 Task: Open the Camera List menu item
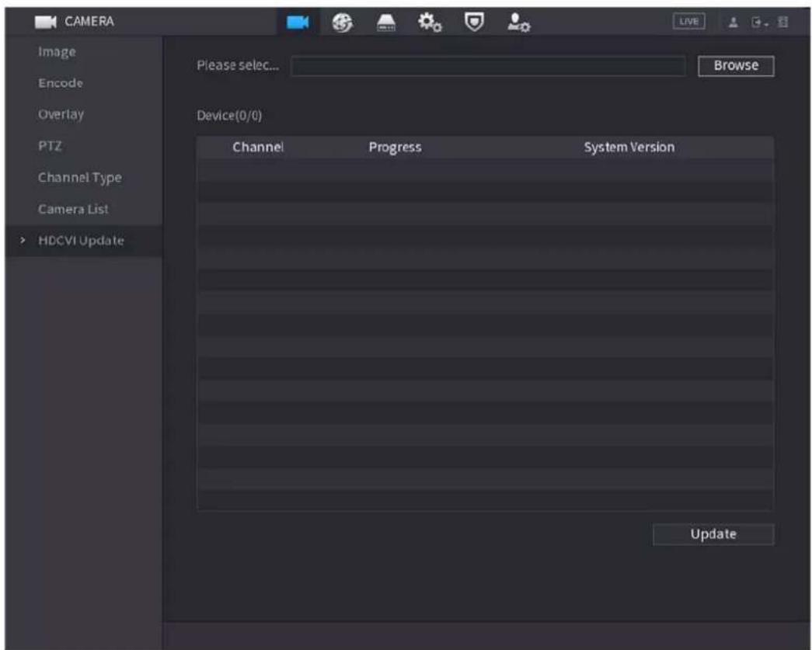pyautogui.click(x=74, y=209)
